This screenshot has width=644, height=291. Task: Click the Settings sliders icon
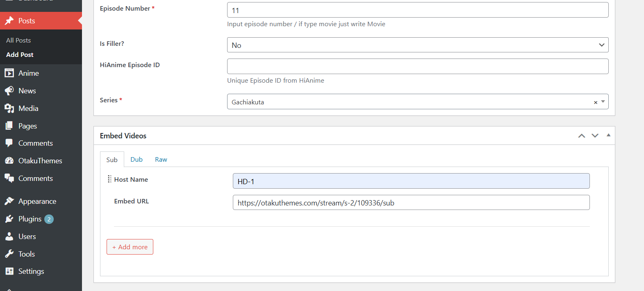click(9, 271)
